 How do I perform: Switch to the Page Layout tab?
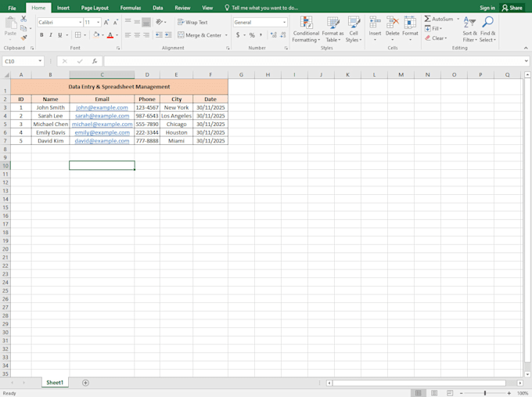pyautogui.click(x=95, y=8)
